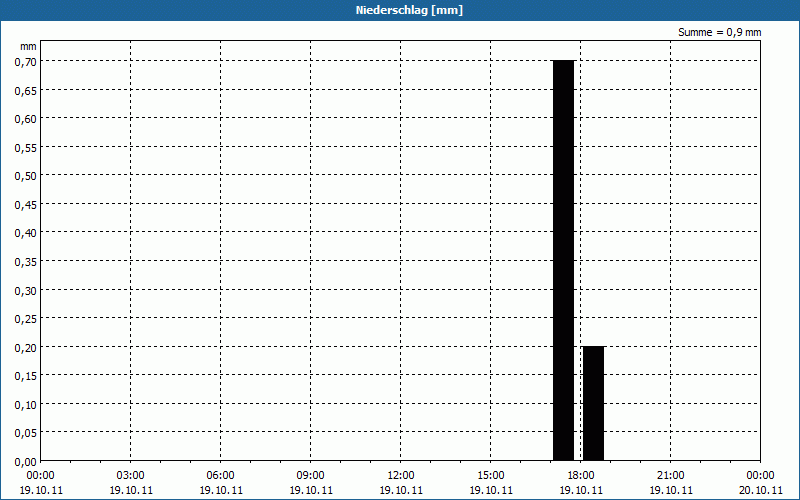The width and height of the screenshot is (800, 500).
Task: Click the mm unit label above y-axis
Action: pos(29,46)
